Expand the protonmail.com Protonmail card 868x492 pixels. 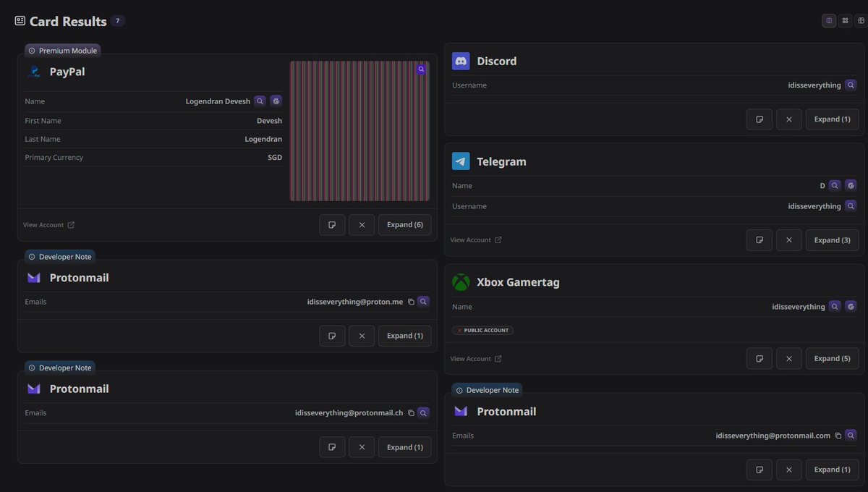pos(833,470)
